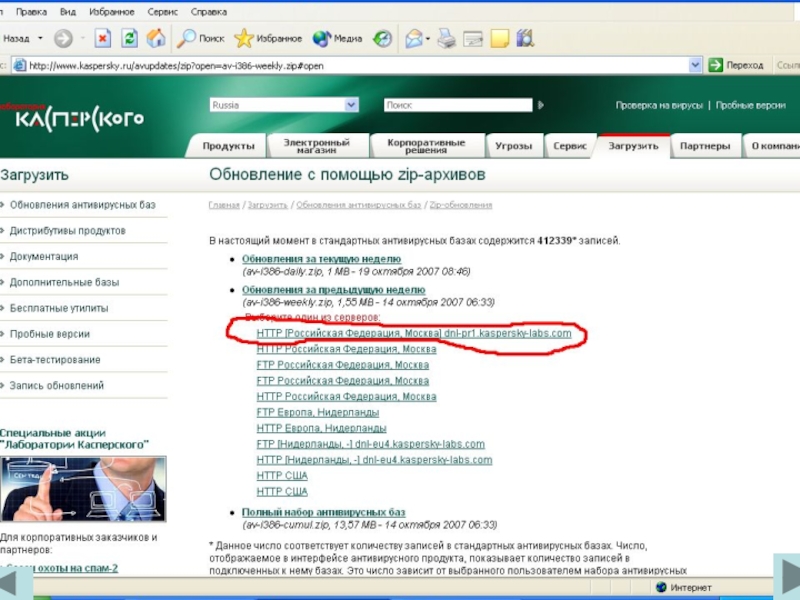800x600 pixels.
Task: Open the Избранное menu in menu bar
Action: [112, 12]
